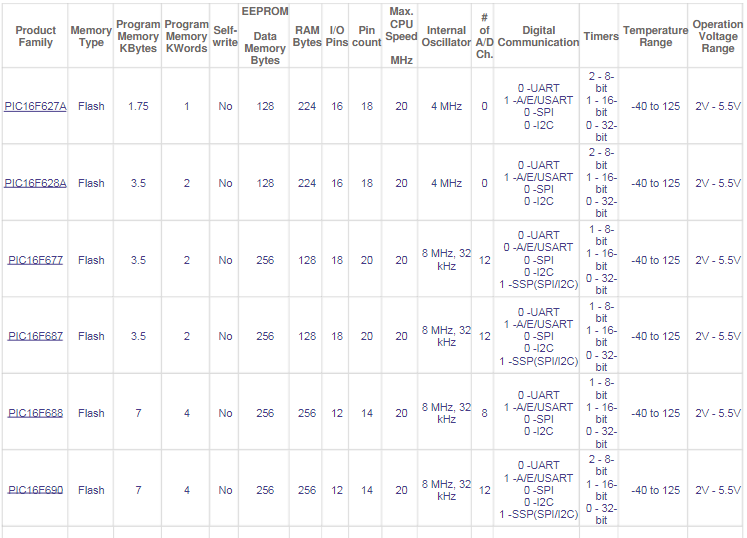Click the Product Family column header

[x=35, y=36]
